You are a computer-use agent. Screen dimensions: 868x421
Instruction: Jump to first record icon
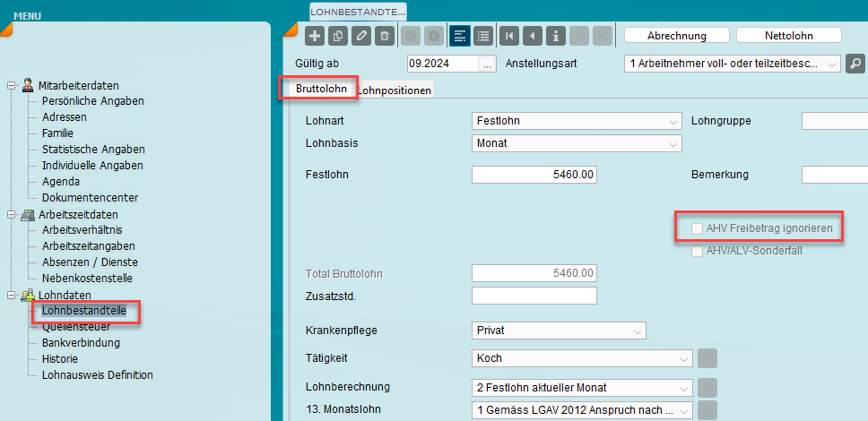tap(510, 36)
